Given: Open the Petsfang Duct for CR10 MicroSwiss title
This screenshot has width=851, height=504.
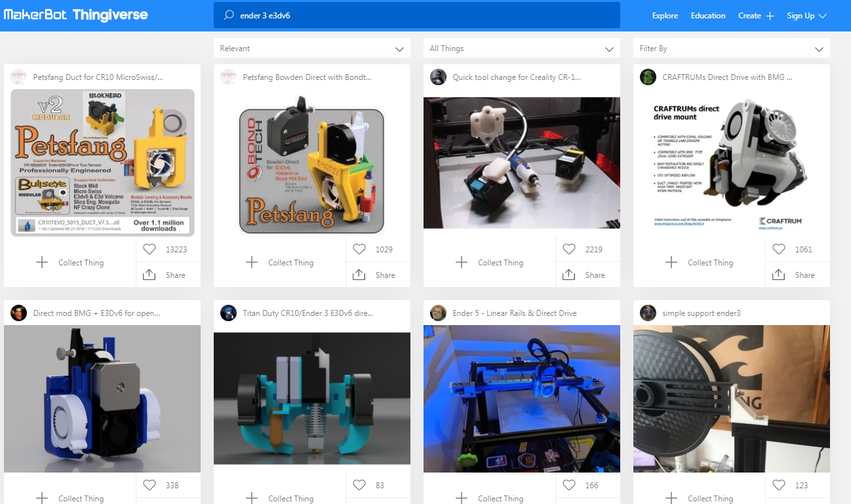Looking at the screenshot, I should [x=98, y=77].
